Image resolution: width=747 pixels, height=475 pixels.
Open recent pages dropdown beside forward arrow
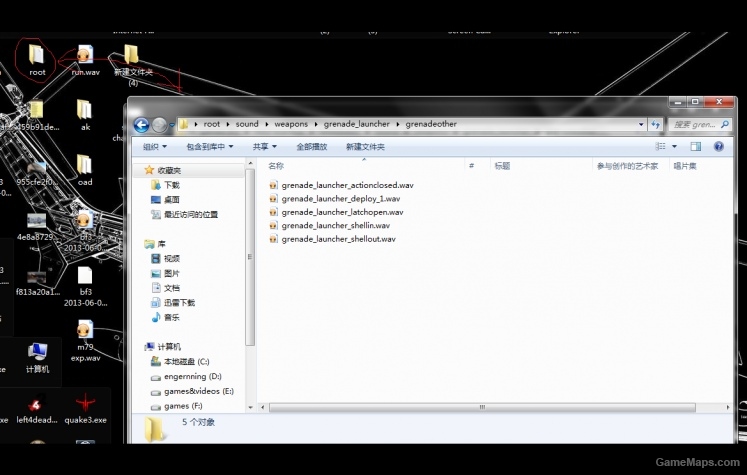[172, 125]
